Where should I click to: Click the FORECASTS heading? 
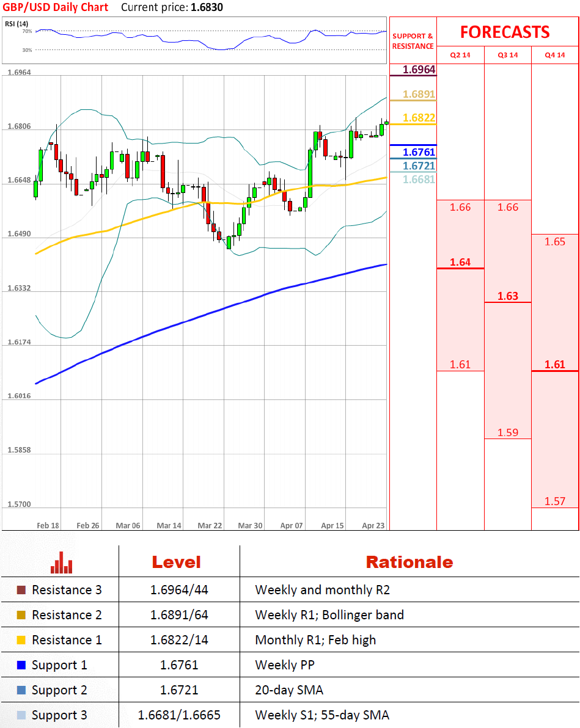coord(505,32)
